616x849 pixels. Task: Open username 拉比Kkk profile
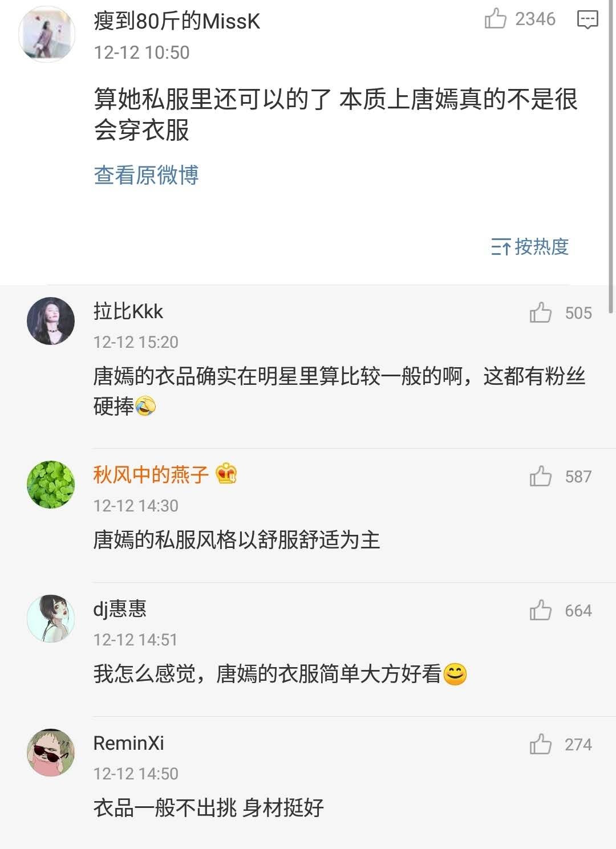coord(128,311)
